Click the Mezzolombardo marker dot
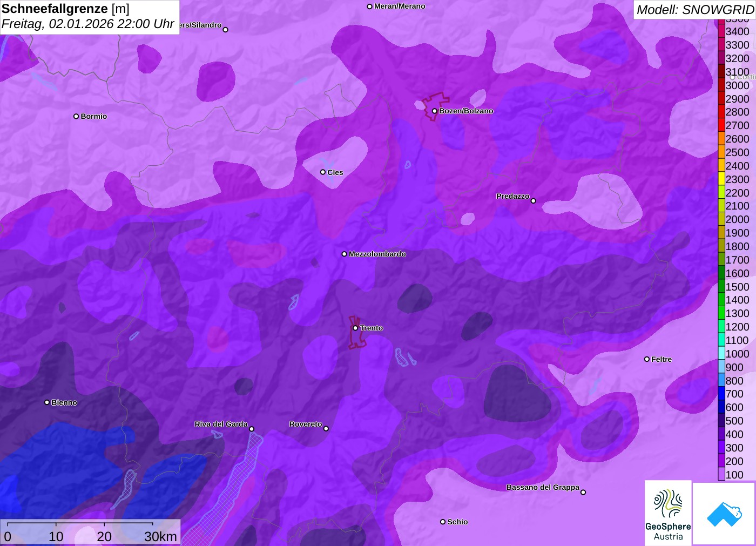This screenshot has width=756, height=546. [x=345, y=254]
